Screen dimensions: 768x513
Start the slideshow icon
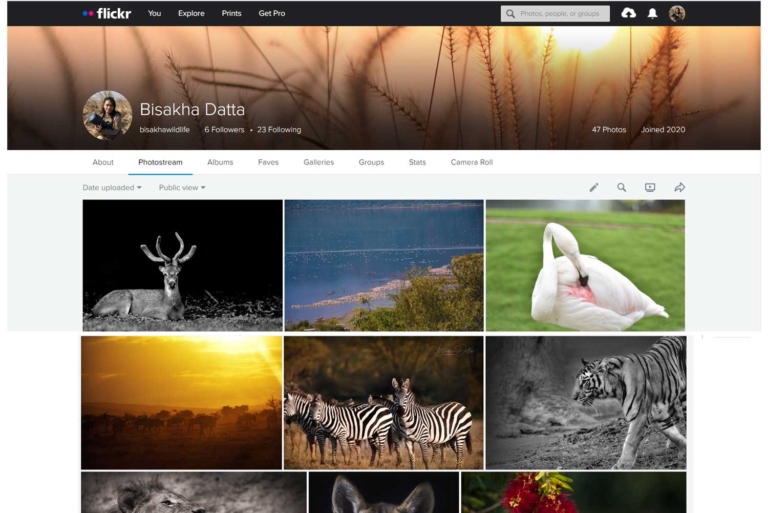[x=650, y=187]
